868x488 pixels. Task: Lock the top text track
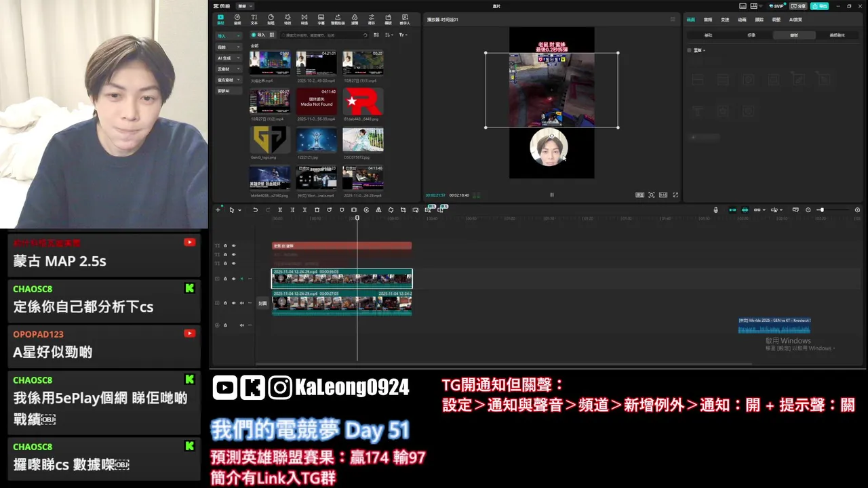point(225,245)
